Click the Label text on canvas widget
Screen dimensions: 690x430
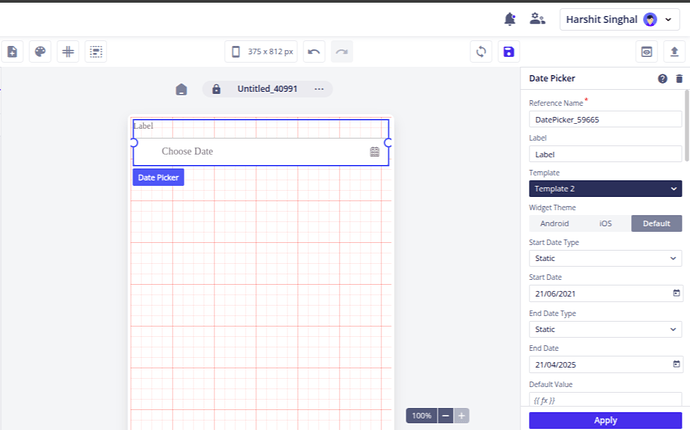143,126
